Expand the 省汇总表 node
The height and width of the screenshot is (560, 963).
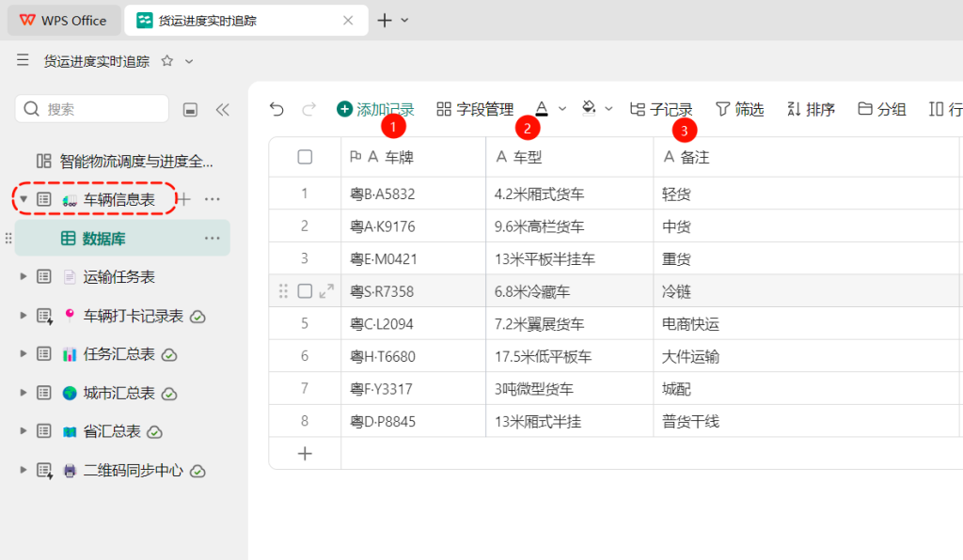[x=24, y=431]
